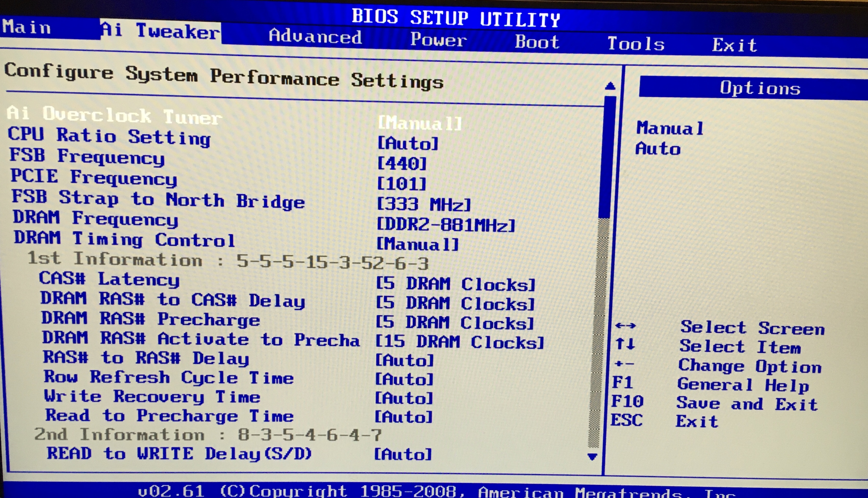
Task: Open the Tools tab
Action: [x=635, y=44]
